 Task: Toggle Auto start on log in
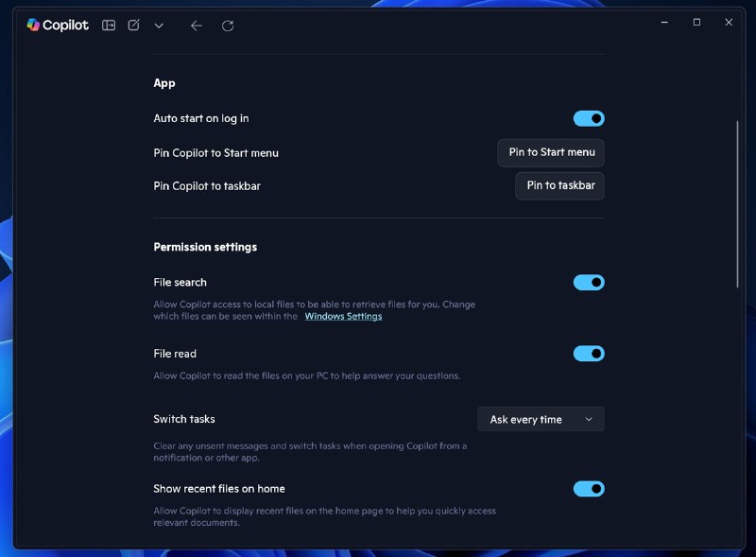click(588, 118)
